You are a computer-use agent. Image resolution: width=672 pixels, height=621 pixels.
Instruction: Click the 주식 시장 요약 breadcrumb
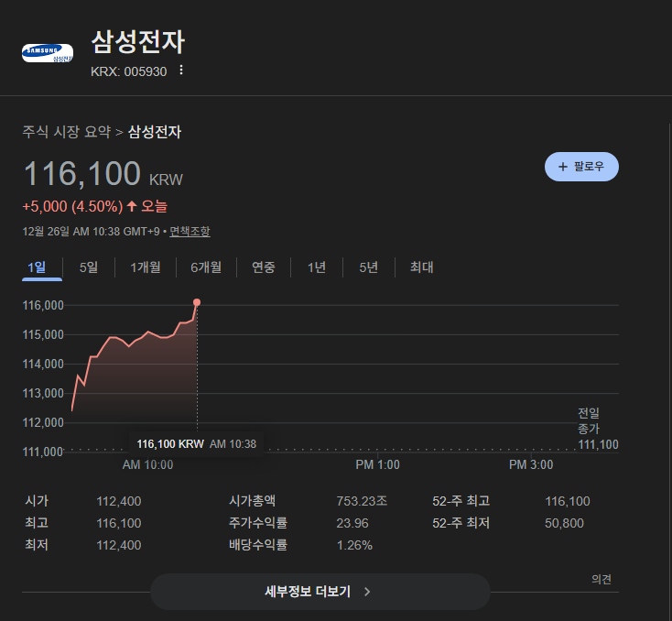coord(66,132)
